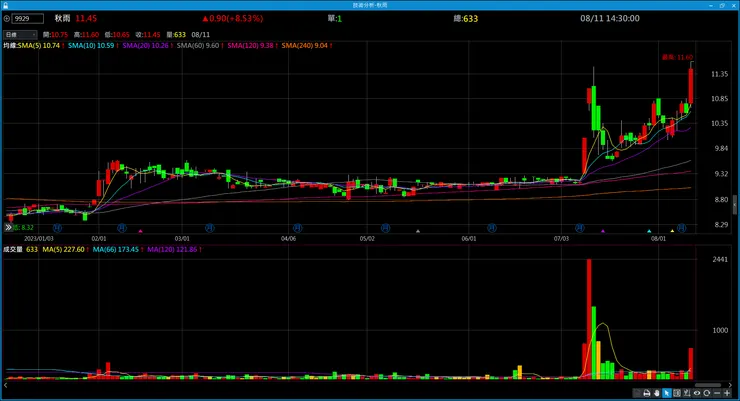Click the 11.60 highest price annotation

coord(678,58)
